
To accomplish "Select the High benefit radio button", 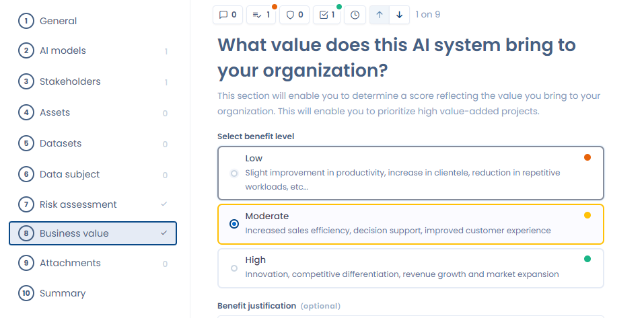I will tap(234, 268).
